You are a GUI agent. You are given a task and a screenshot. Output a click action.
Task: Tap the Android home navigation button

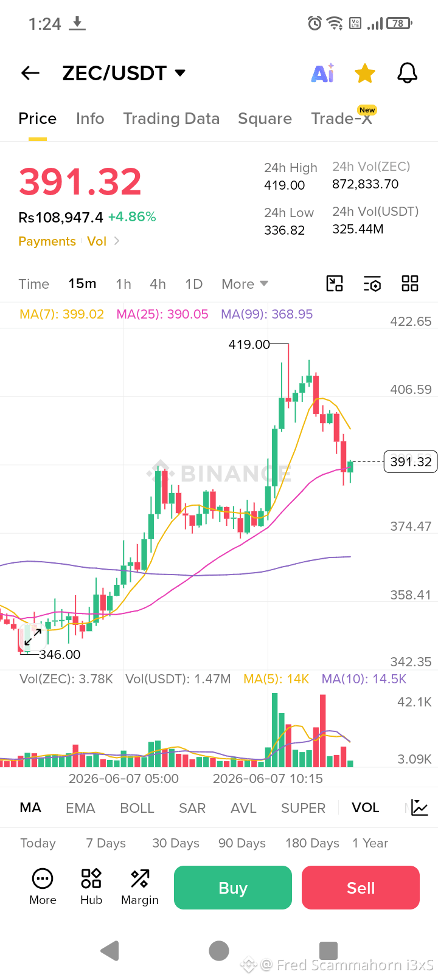point(219,951)
